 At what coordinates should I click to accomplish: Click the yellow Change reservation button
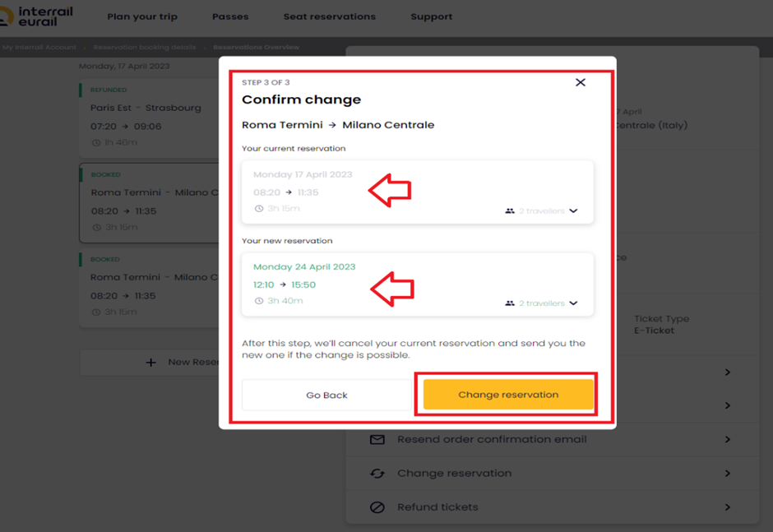(507, 395)
